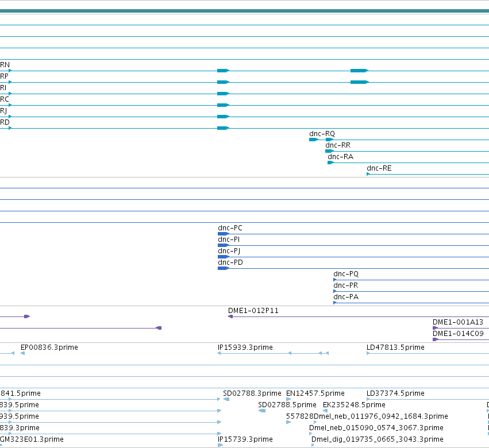The image size is (489, 448).
Task: Click the EP00836.3prime arrowhead marker
Action: click(x=22, y=353)
